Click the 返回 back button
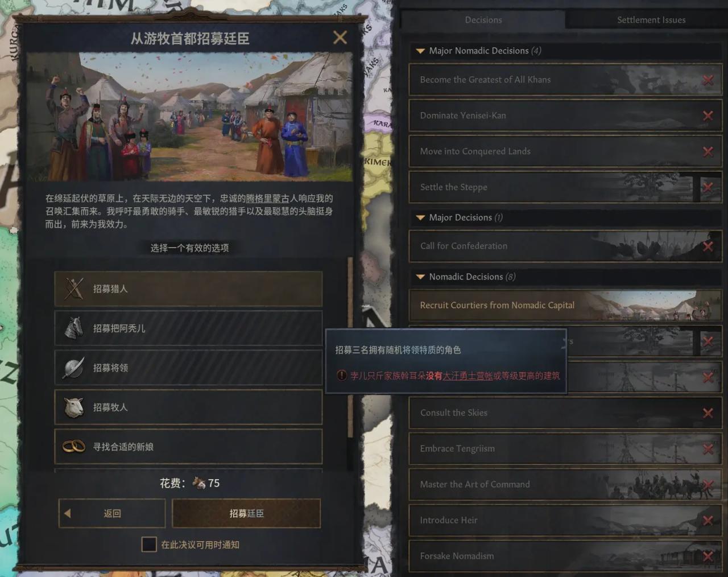 click(x=112, y=513)
